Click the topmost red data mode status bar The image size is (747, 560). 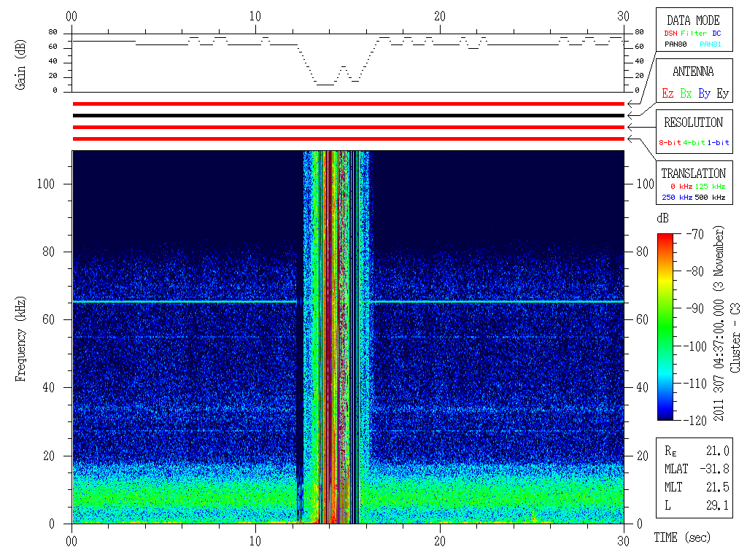pyautogui.click(x=348, y=104)
